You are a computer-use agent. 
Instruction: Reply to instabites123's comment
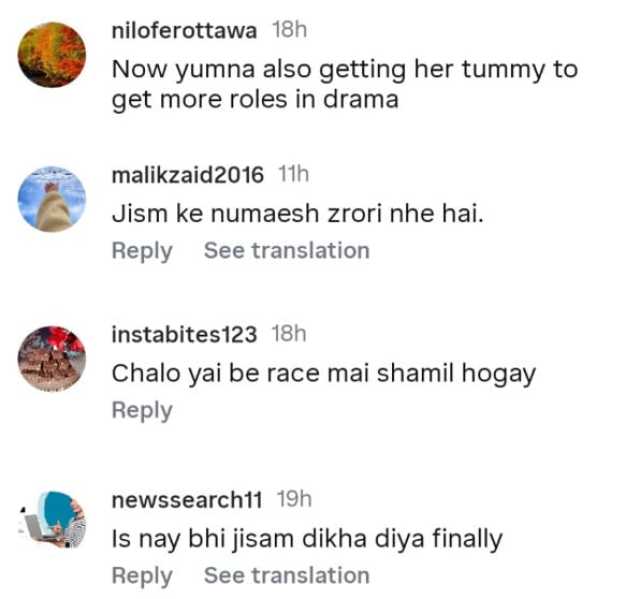[142, 411]
